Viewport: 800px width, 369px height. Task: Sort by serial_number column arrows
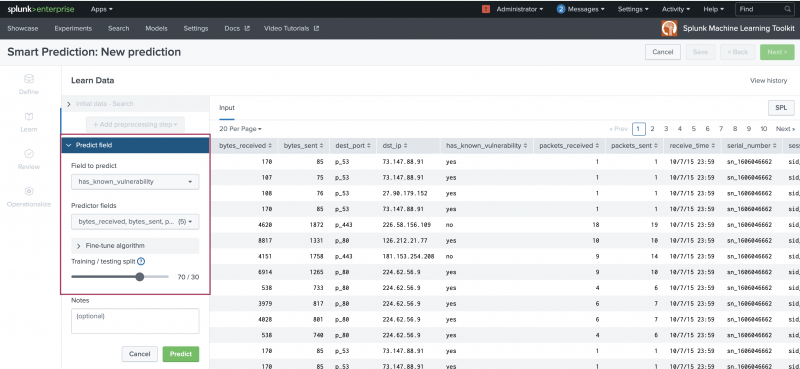774,146
